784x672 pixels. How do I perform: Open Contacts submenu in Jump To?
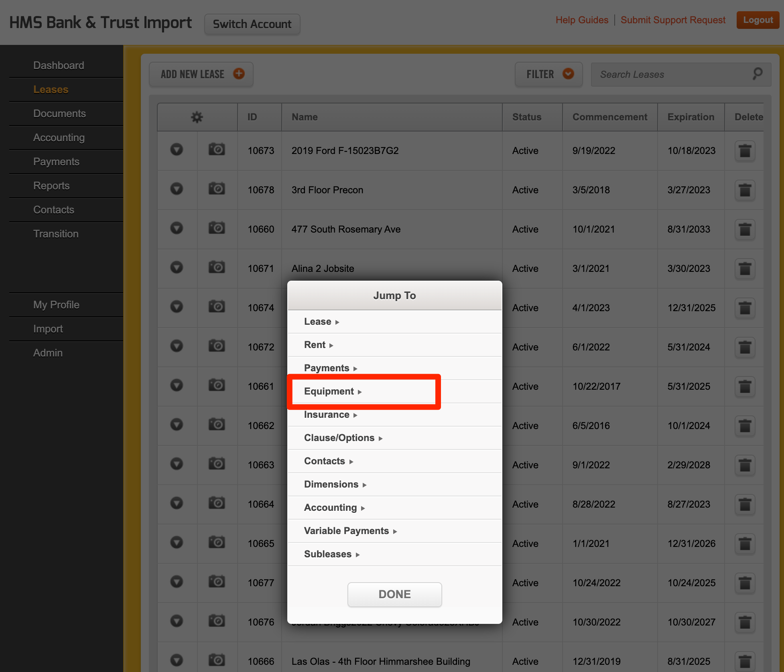(x=394, y=461)
